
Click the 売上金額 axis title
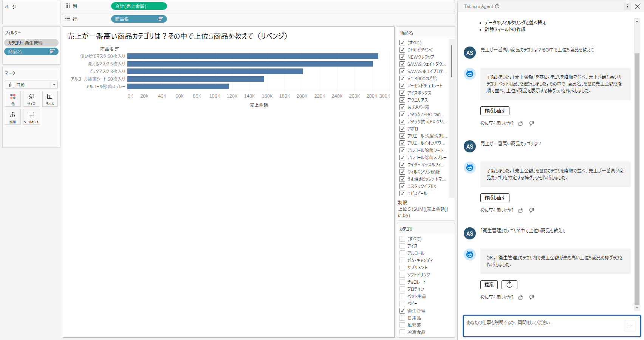pyautogui.click(x=259, y=105)
